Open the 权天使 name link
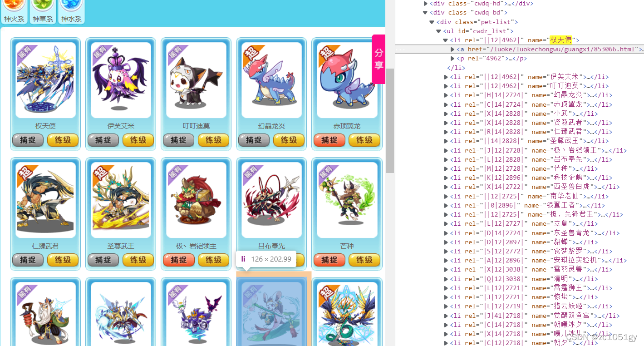Screen dimensions: 644x346 45,126
